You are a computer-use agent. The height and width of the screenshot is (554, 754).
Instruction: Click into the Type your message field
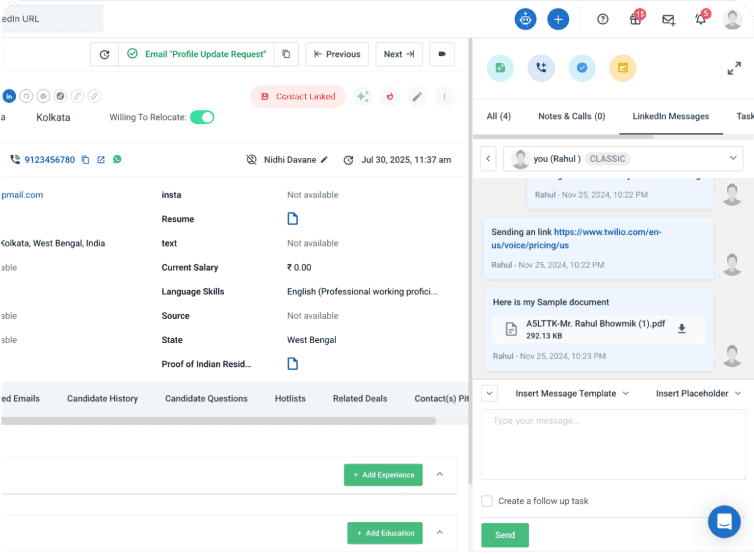[613, 445]
